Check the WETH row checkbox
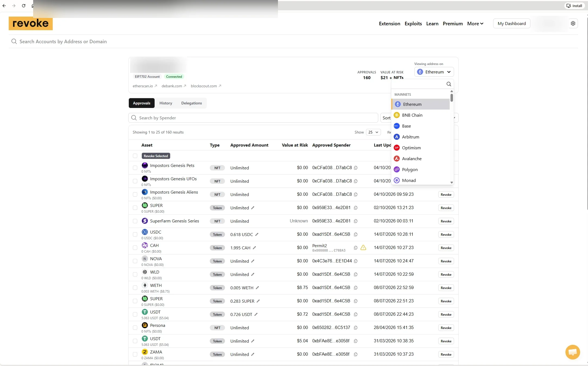 click(x=135, y=288)
